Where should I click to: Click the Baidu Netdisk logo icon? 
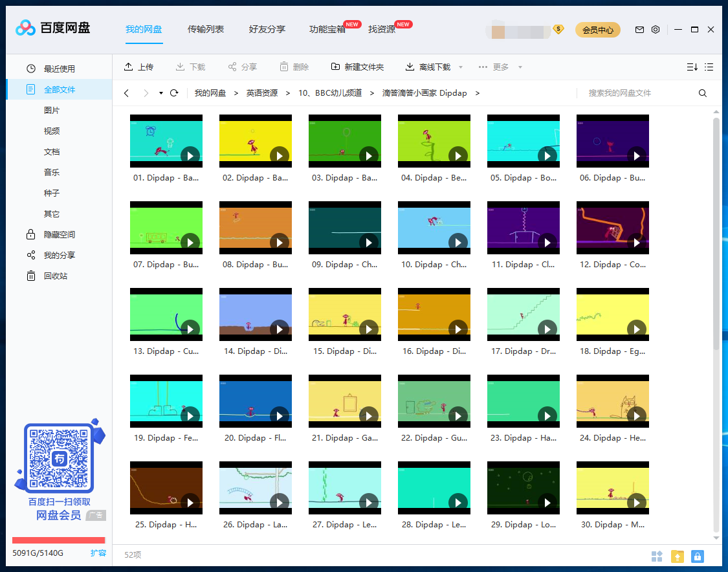pyautogui.click(x=25, y=28)
